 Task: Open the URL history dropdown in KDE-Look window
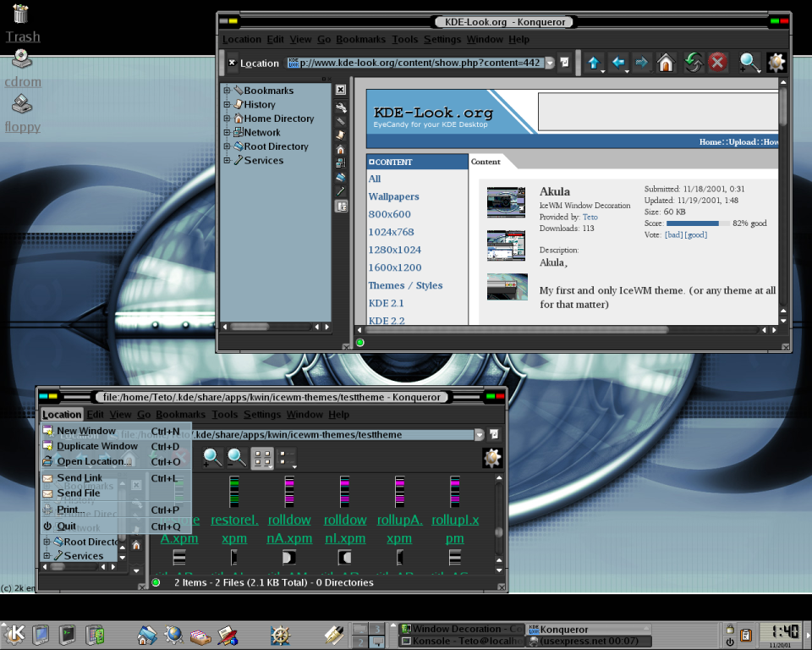pyautogui.click(x=550, y=63)
